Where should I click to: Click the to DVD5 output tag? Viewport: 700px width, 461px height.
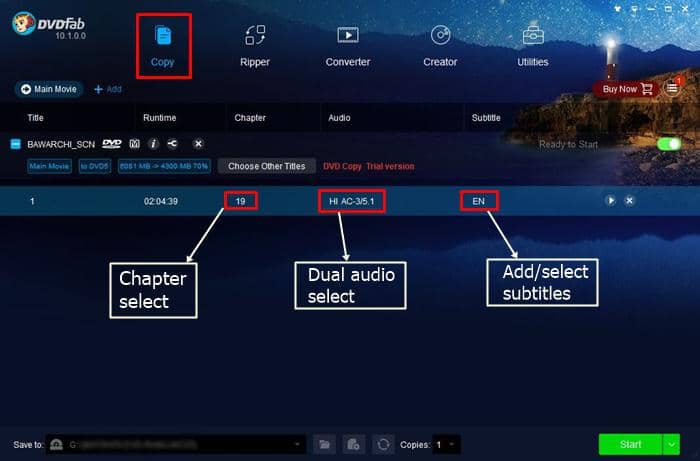pos(95,166)
